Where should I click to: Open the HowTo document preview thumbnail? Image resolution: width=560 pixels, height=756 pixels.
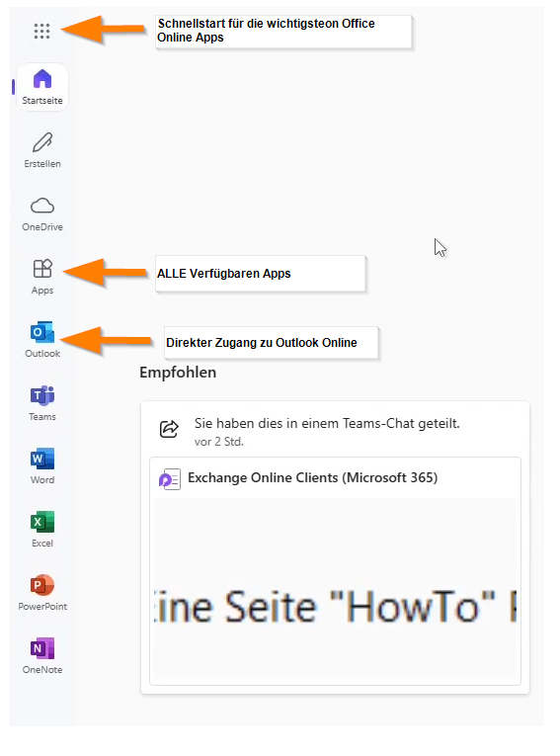(x=336, y=589)
